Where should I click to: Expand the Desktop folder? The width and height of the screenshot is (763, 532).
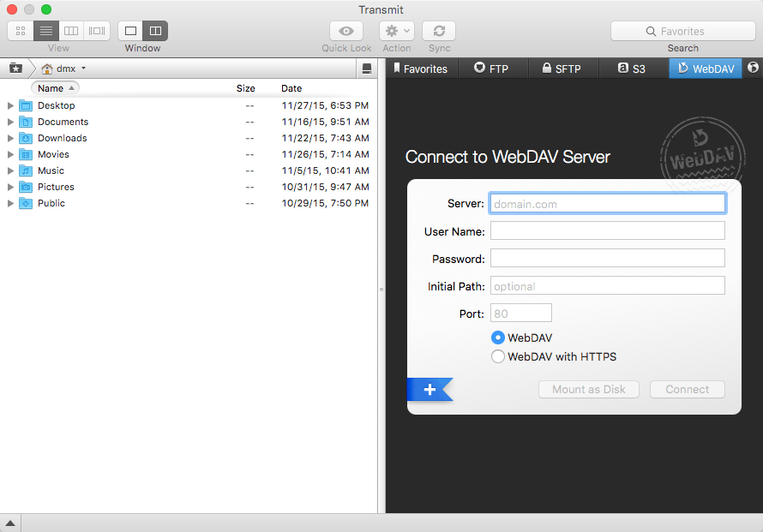[x=10, y=105]
